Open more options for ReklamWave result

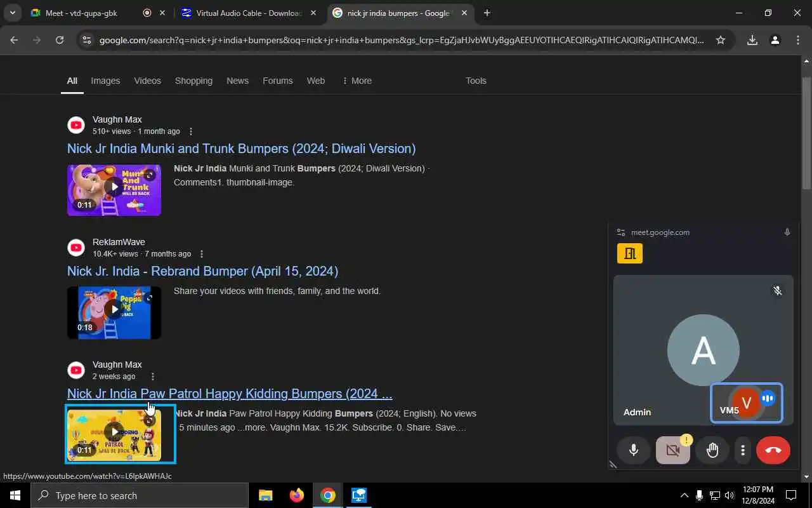pyautogui.click(x=202, y=254)
